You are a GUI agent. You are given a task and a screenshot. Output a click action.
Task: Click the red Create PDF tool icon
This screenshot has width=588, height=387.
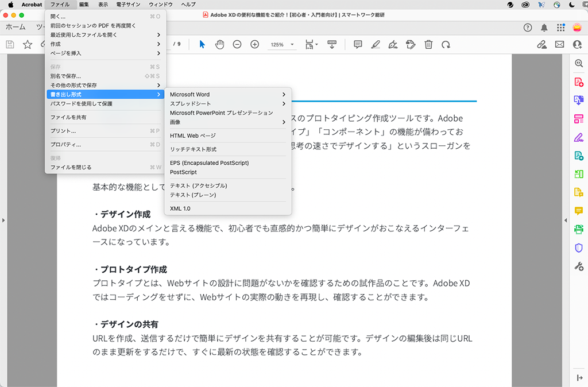[x=579, y=82]
